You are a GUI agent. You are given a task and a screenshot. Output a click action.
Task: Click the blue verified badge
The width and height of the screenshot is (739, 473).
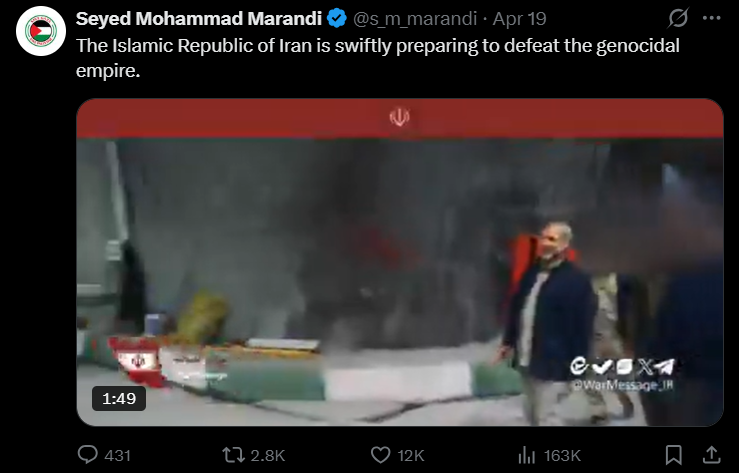337,19
